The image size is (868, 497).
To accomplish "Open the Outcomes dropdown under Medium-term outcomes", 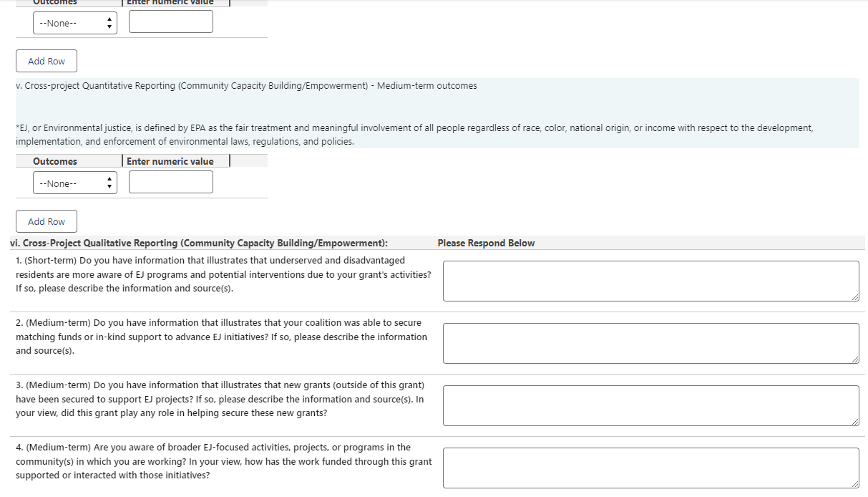I will tap(74, 183).
